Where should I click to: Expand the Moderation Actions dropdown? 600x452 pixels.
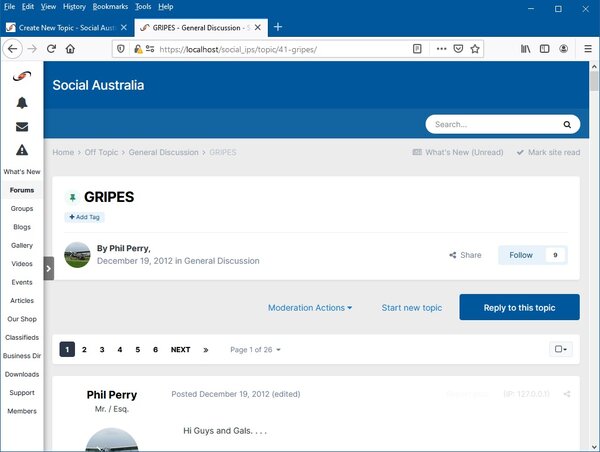point(310,308)
